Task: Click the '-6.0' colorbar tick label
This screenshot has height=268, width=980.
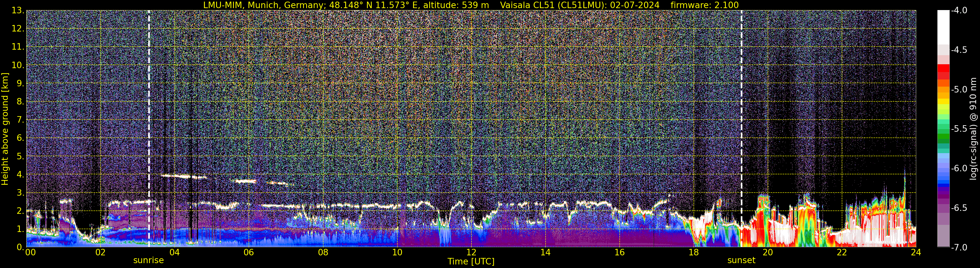Action: [959, 168]
